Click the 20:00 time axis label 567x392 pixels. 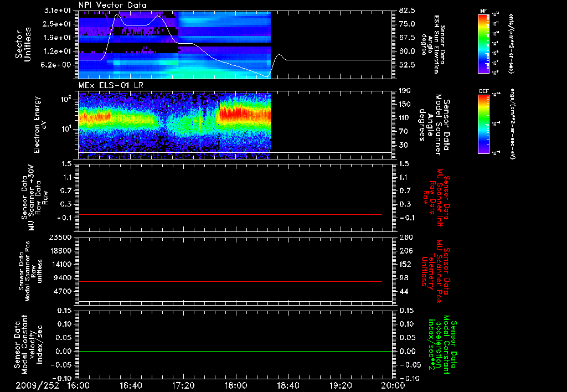pos(393,385)
